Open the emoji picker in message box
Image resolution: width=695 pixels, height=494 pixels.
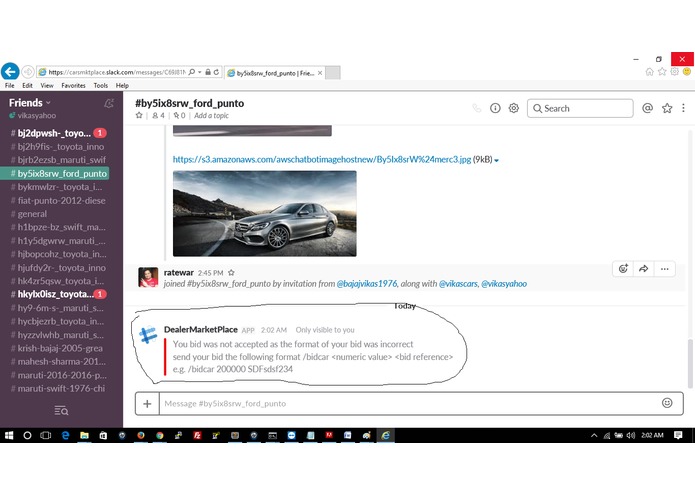click(x=667, y=403)
